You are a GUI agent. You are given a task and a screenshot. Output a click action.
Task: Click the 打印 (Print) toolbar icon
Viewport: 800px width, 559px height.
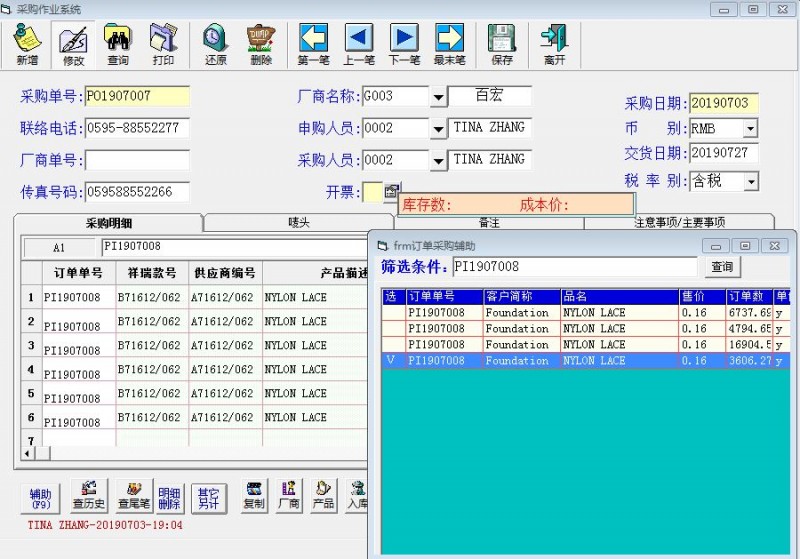click(x=163, y=45)
